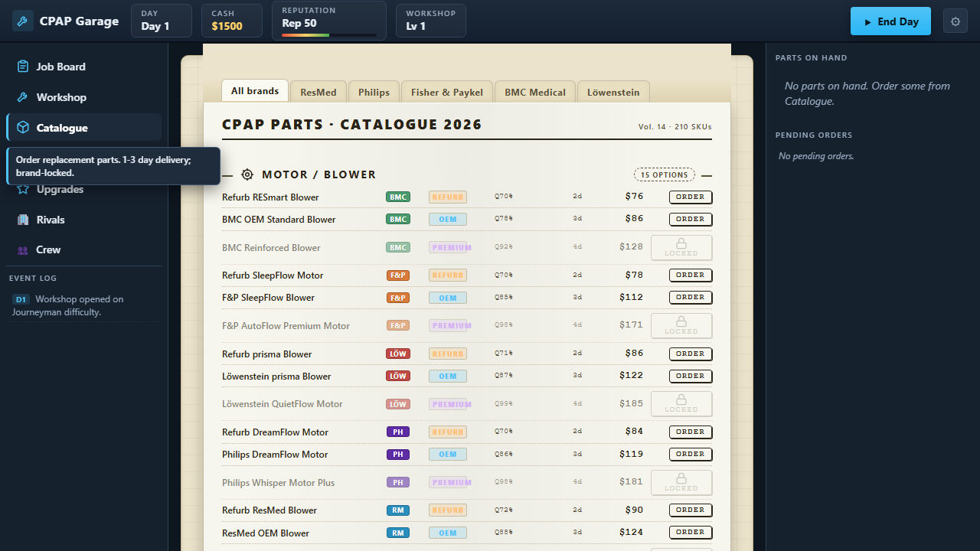Click the Workshop Lv 1 indicator

[431, 21]
